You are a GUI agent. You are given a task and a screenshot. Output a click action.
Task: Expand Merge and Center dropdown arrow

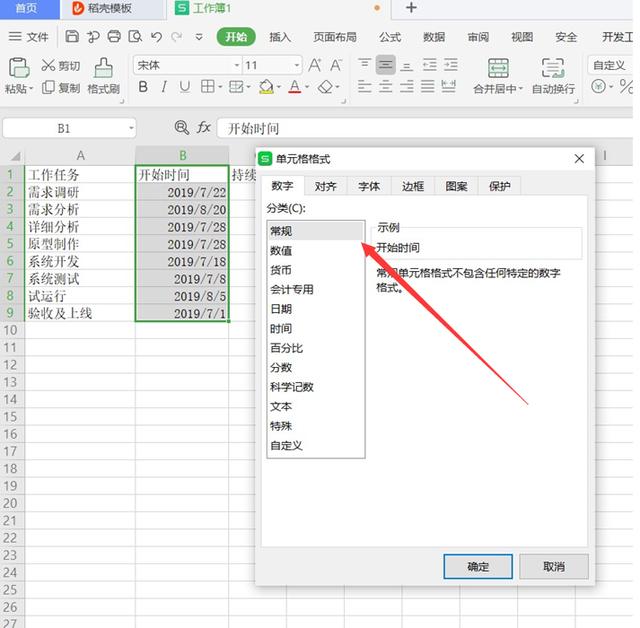[520, 89]
